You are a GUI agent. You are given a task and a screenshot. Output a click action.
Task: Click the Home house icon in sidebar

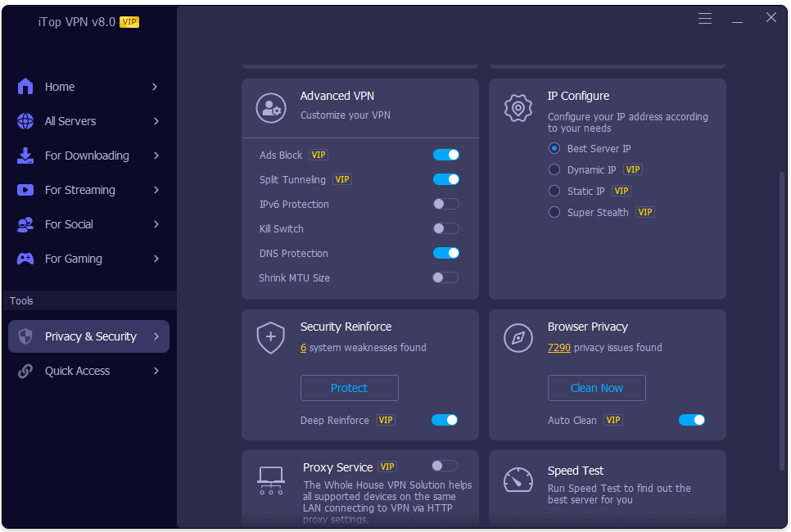[25, 87]
